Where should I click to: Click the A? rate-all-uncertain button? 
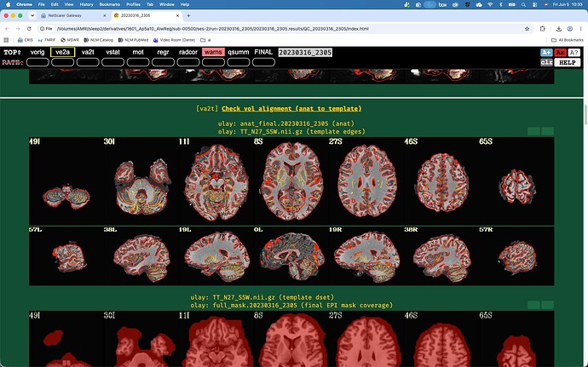[574, 53]
